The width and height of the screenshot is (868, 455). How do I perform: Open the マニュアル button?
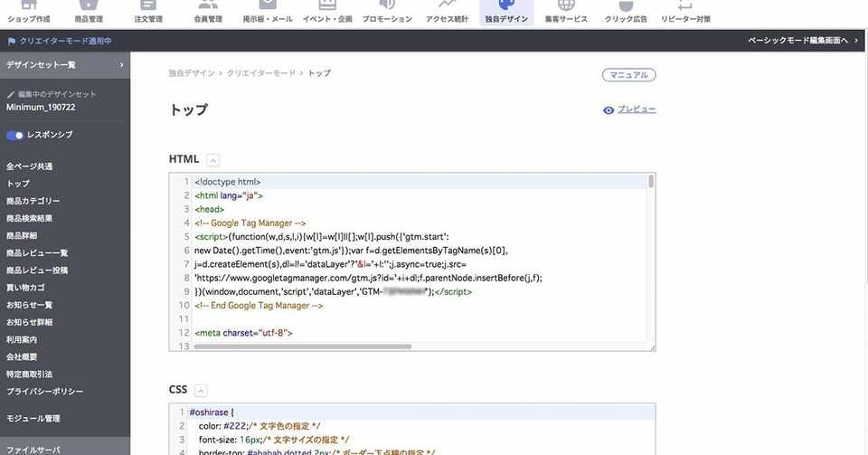point(629,75)
